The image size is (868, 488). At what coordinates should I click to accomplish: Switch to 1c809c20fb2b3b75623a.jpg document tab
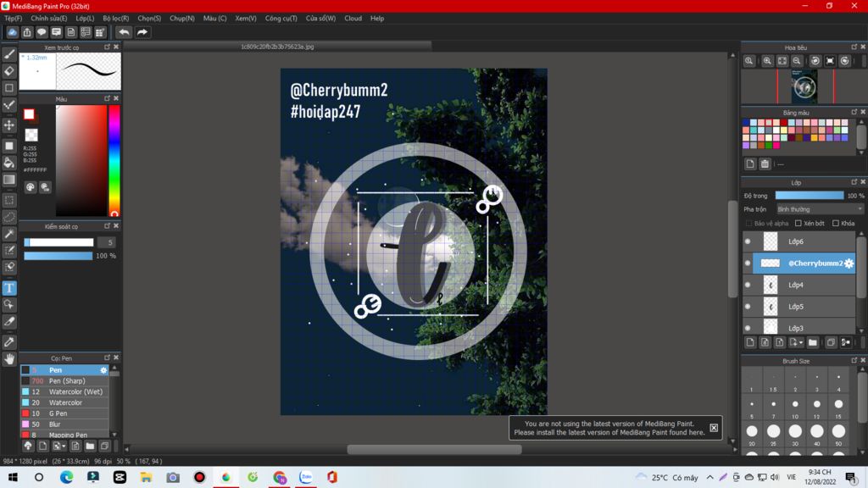(277, 47)
